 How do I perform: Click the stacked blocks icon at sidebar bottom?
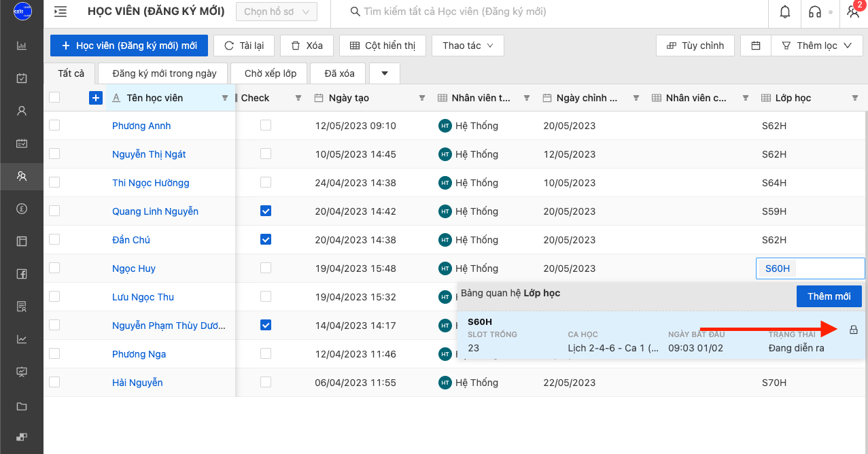coord(22,437)
